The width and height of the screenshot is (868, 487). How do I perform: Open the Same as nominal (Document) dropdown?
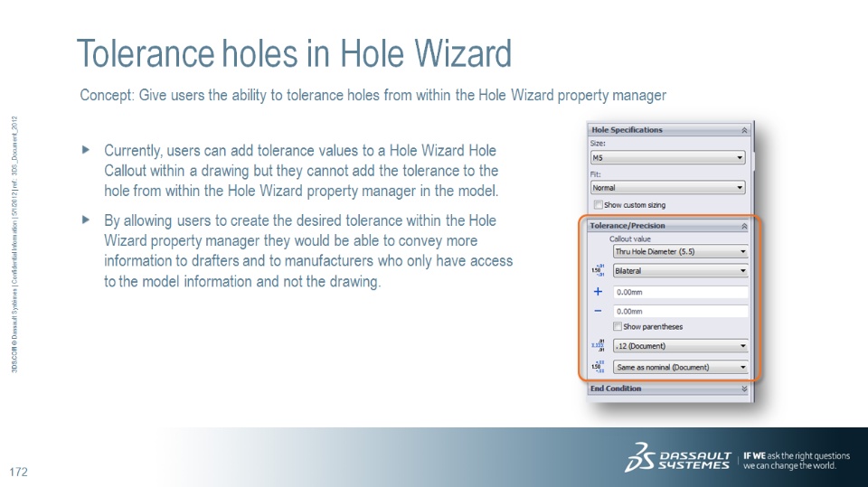[680, 367]
